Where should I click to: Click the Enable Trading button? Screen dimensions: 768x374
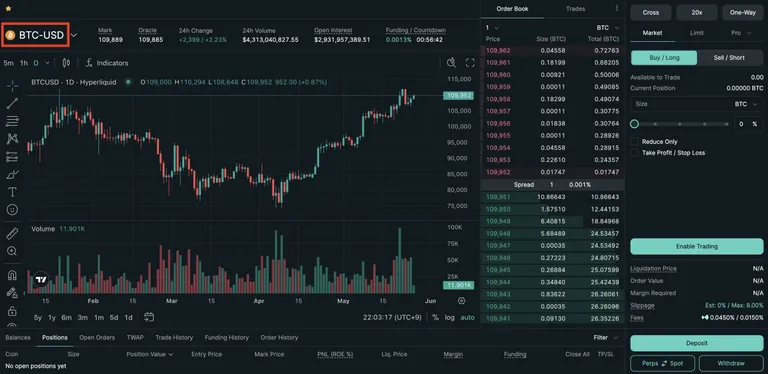[x=696, y=246]
